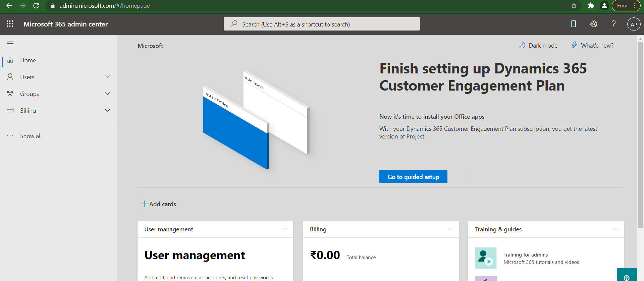644x281 pixels.
Task: Open the browser extensions puzzle icon
Action: pyautogui.click(x=591, y=6)
